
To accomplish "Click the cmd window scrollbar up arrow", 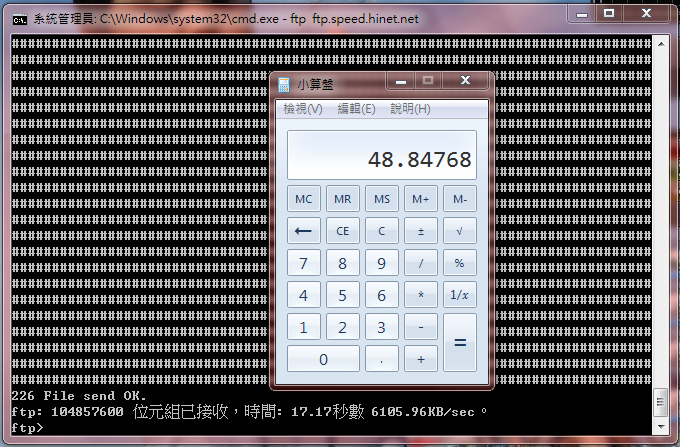I will click(660, 44).
